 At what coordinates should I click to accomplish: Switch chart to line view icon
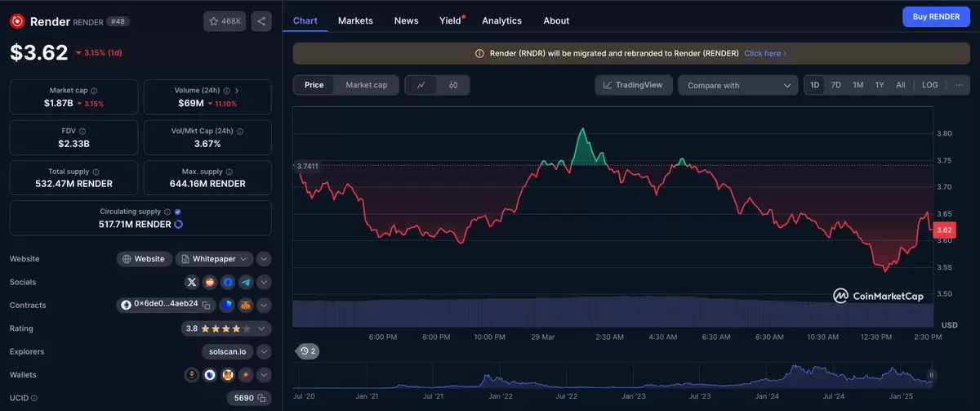click(421, 85)
